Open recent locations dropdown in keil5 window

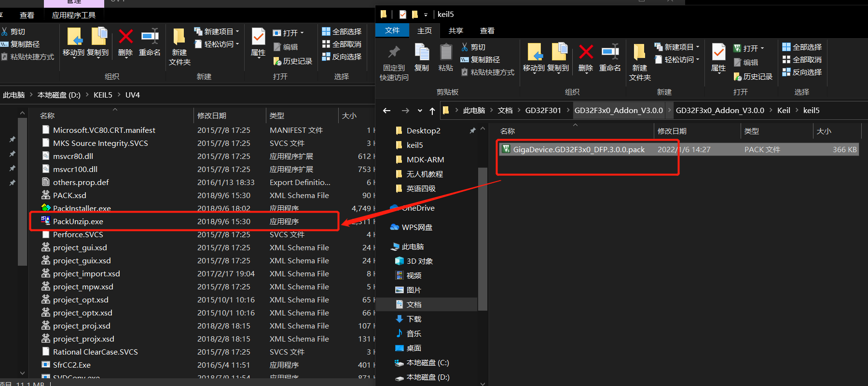pos(420,111)
